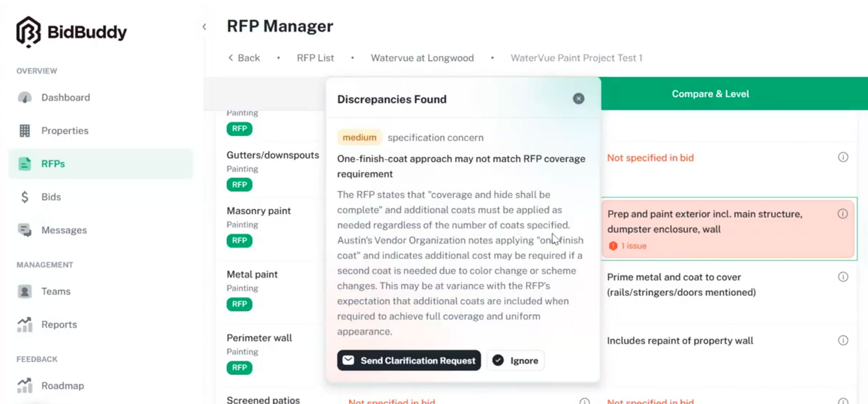The height and width of the screenshot is (404, 868).
Task: Send Clarification Request for discrepancy
Action: pos(409,360)
